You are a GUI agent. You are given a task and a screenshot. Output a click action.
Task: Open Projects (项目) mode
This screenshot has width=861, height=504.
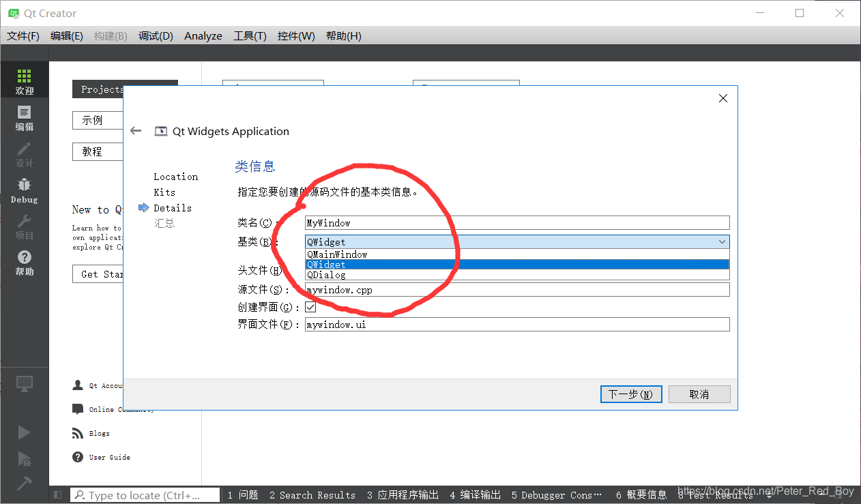[x=25, y=226]
